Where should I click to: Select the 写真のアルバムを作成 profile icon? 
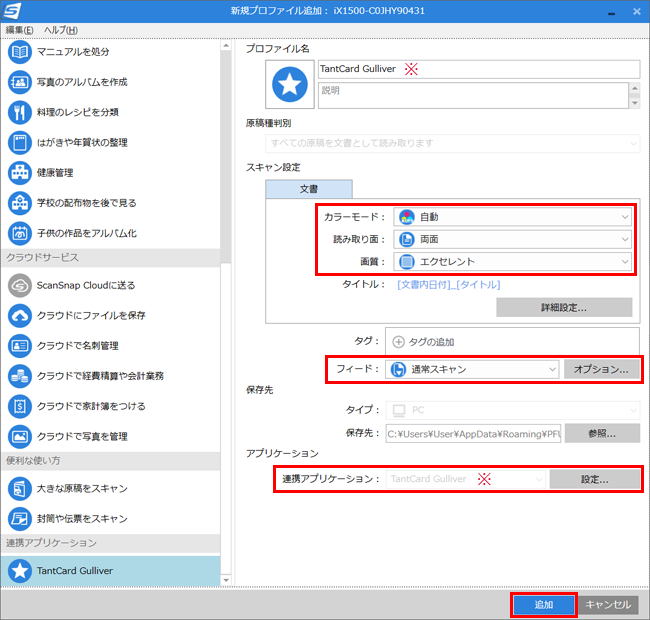pos(19,82)
